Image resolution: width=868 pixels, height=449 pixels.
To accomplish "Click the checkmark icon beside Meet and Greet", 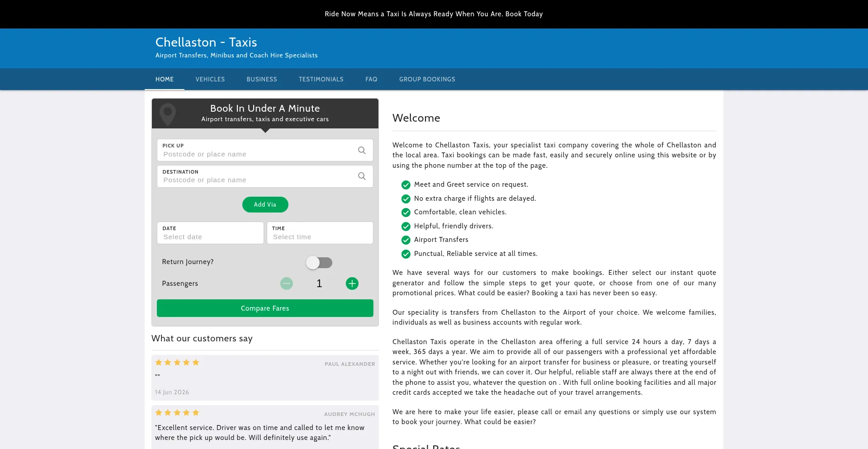I will [x=406, y=184].
